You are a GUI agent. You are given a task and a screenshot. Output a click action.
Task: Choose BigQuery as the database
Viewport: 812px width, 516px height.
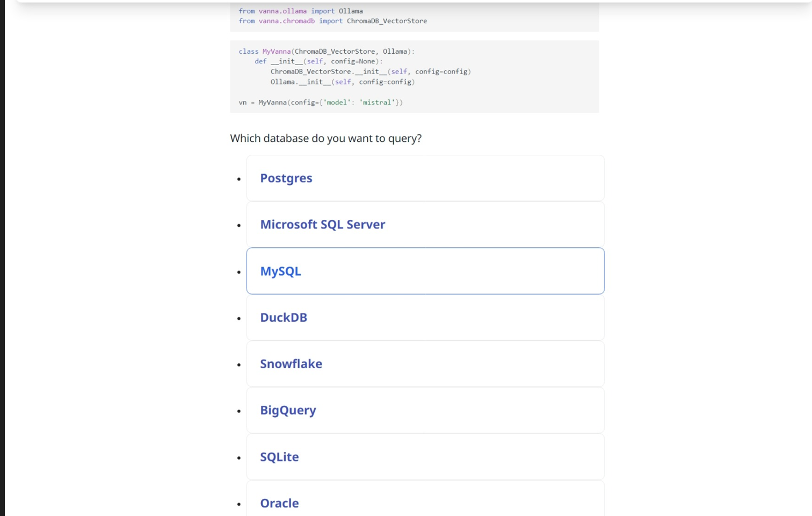coord(425,410)
